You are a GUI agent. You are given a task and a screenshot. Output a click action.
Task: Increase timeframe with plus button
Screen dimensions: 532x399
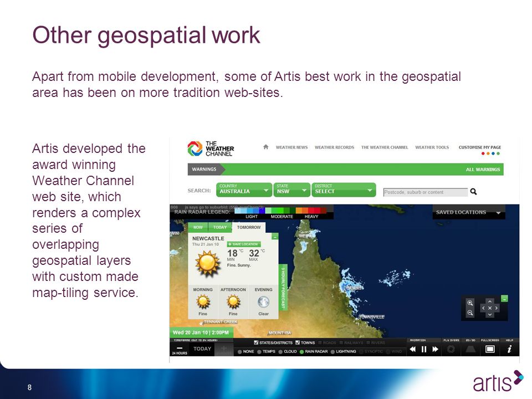[x=224, y=350]
